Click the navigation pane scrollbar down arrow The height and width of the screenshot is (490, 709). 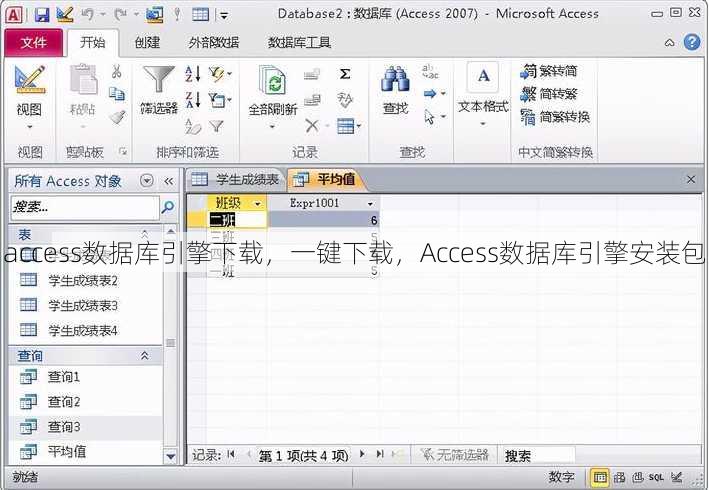tap(171, 457)
